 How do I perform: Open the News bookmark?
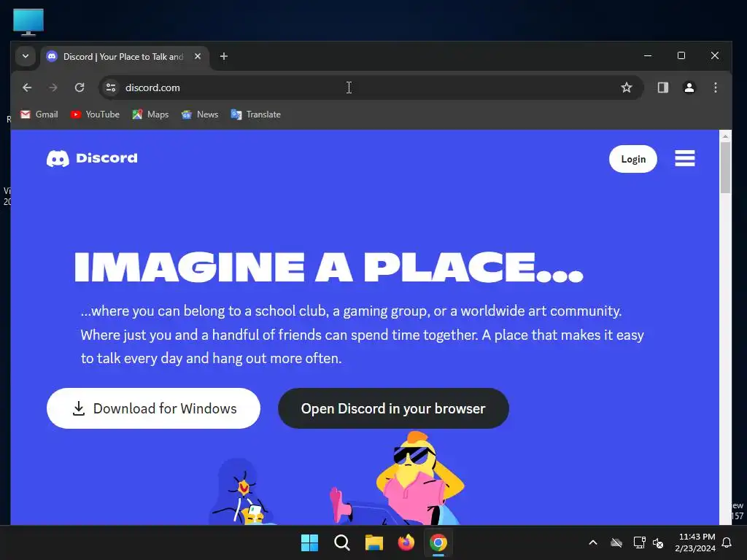[200, 114]
